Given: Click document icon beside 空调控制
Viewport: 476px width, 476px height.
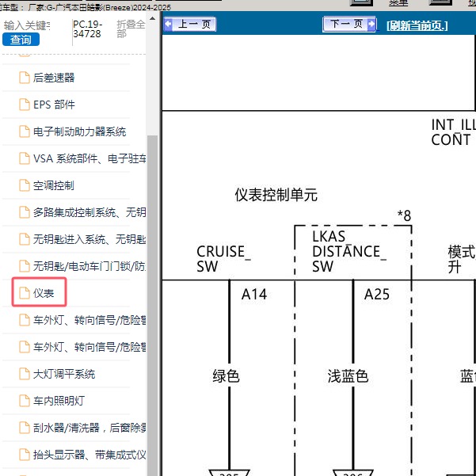Looking at the screenshot, I should 25,185.
